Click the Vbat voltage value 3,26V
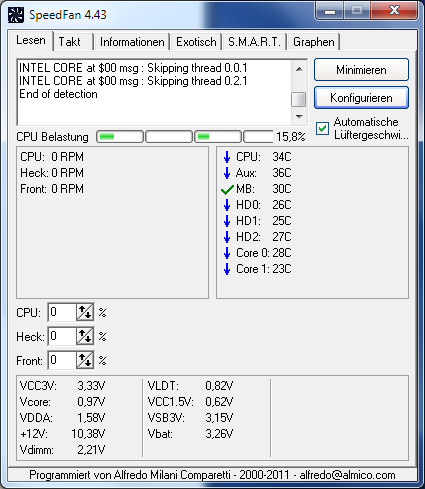Image resolution: width=425 pixels, height=489 pixels. pyautogui.click(x=219, y=434)
